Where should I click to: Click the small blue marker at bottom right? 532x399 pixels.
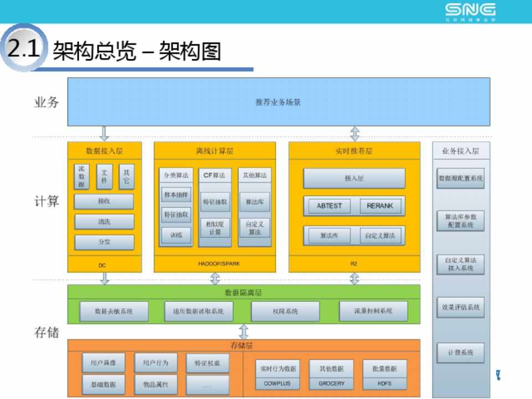(498, 375)
